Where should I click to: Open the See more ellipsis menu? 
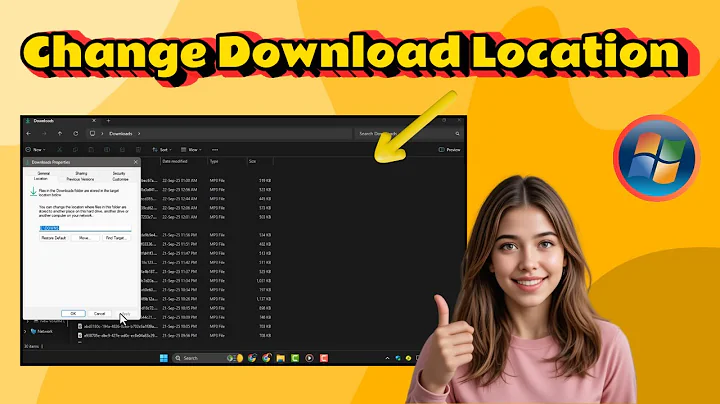pyautogui.click(x=215, y=150)
